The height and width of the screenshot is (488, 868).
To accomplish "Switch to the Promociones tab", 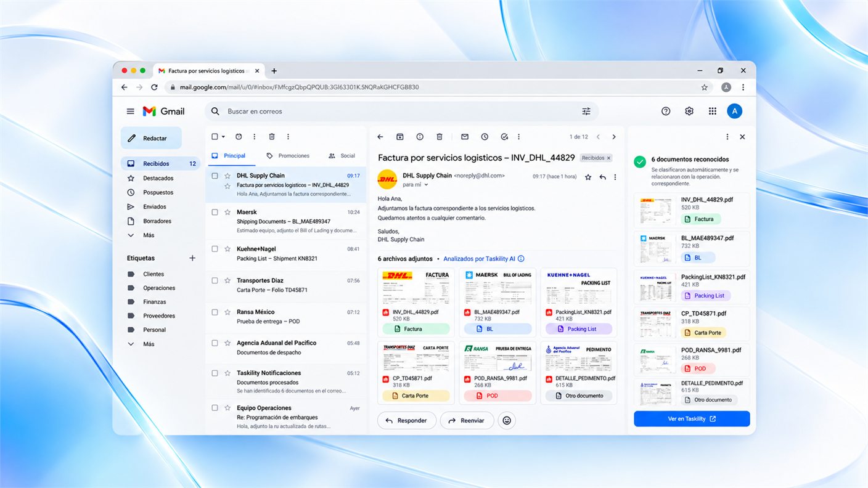I will [x=288, y=156].
